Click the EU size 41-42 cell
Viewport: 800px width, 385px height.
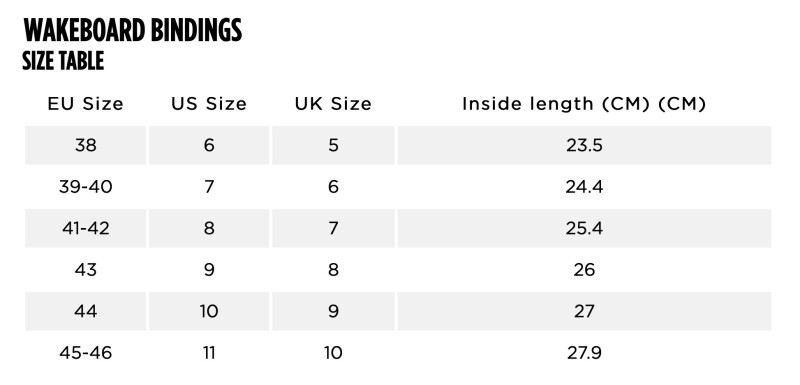click(86, 228)
